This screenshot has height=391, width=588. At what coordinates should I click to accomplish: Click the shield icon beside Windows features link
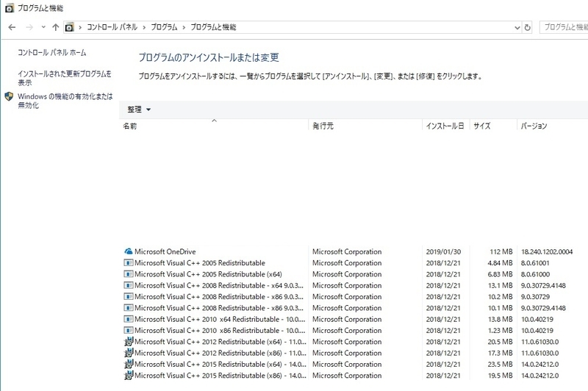[9, 97]
